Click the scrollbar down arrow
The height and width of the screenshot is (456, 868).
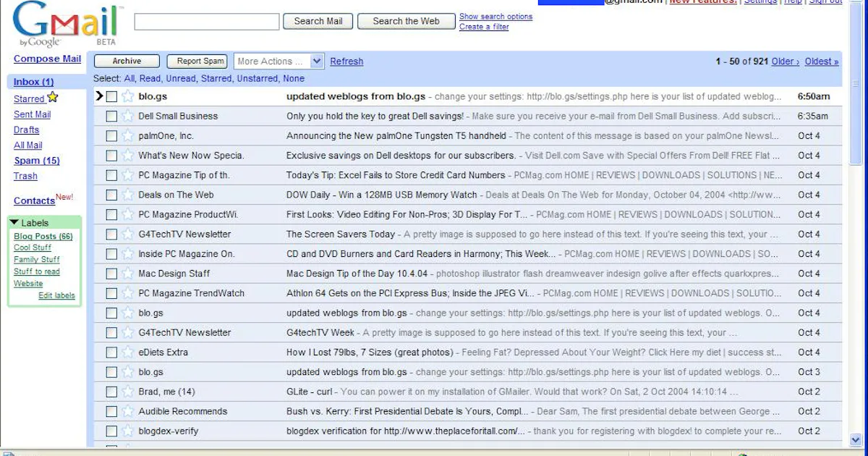point(856,439)
